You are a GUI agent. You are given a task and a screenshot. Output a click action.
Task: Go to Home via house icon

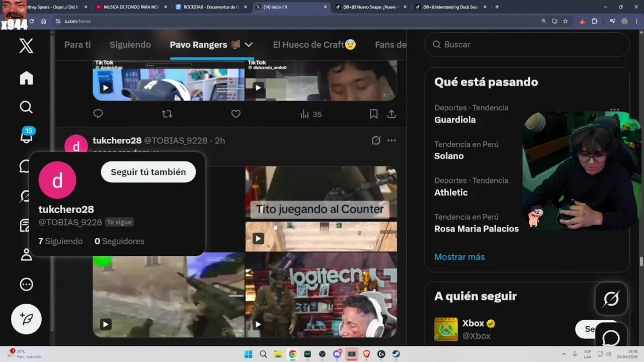(x=26, y=78)
